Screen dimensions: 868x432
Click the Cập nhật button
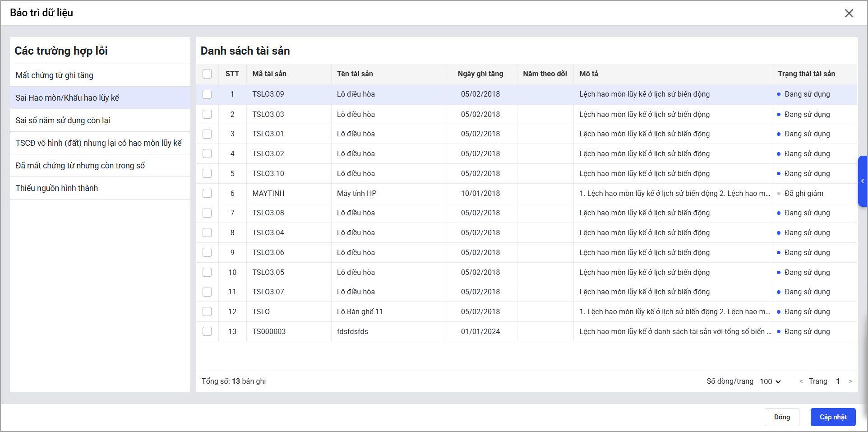click(833, 417)
